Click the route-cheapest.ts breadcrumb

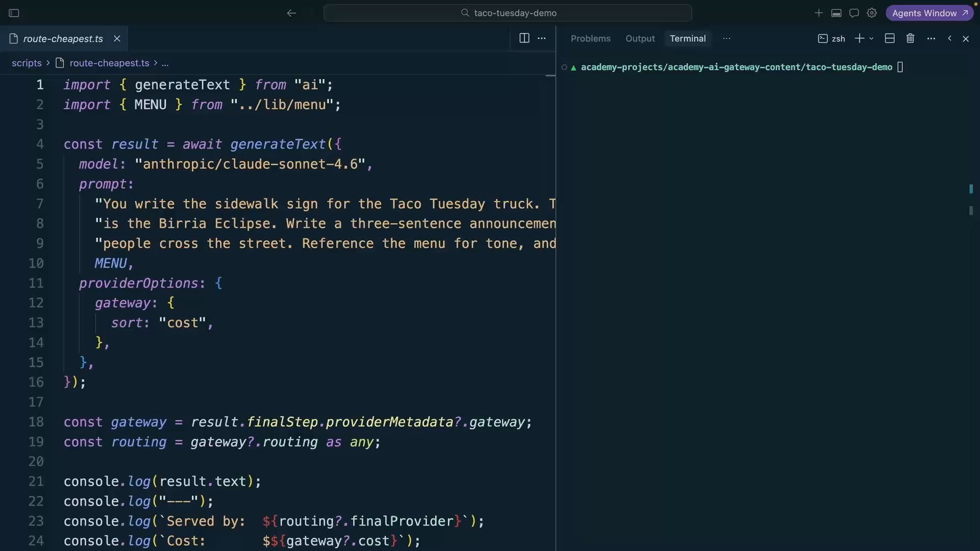click(x=109, y=63)
